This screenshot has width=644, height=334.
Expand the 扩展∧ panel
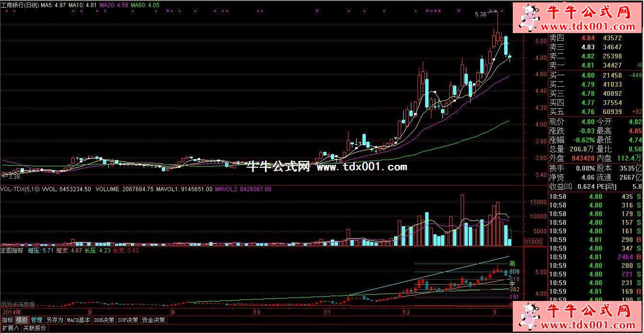[x=10, y=328]
